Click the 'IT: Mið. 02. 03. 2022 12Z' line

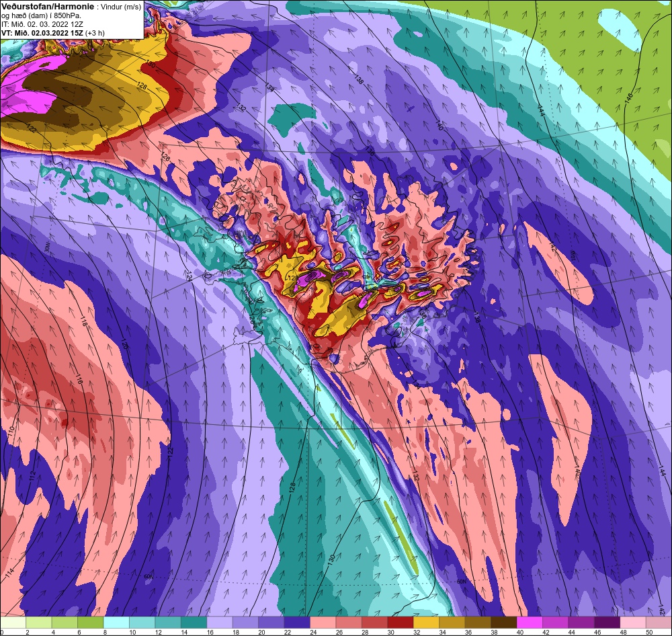coord(42,24)
